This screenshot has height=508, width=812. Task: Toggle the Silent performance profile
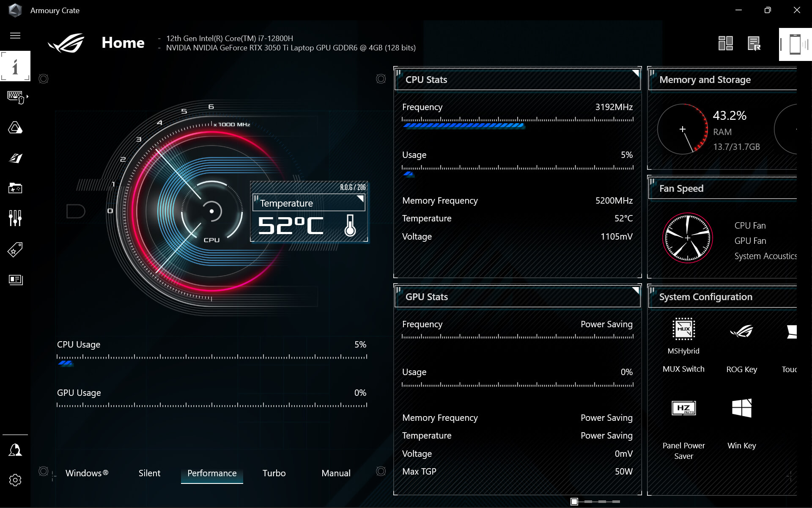[148, 472]
